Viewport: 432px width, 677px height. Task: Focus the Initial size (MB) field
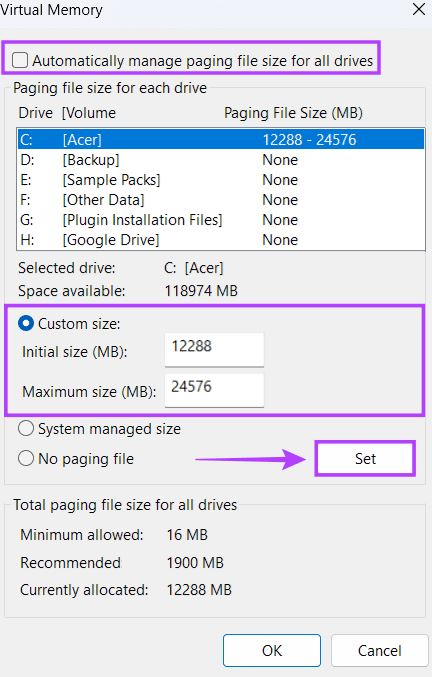214,349
